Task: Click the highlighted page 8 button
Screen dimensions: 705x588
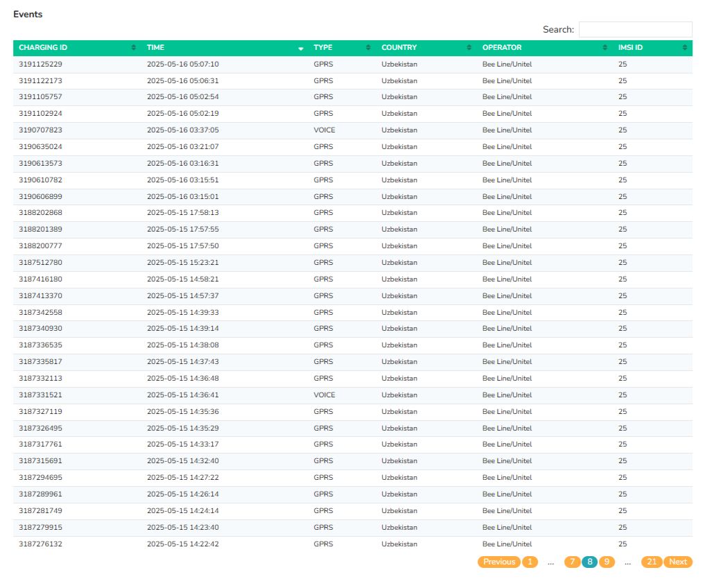Action: click(x=589, y=562)
